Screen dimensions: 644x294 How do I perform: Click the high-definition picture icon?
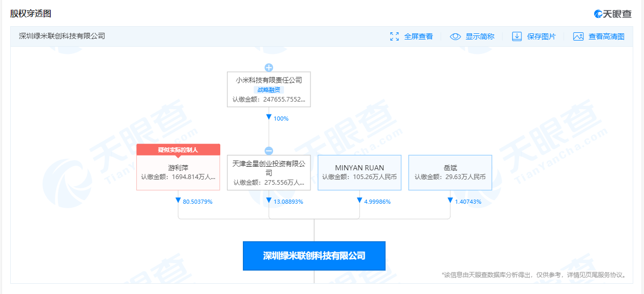[578, 36]
